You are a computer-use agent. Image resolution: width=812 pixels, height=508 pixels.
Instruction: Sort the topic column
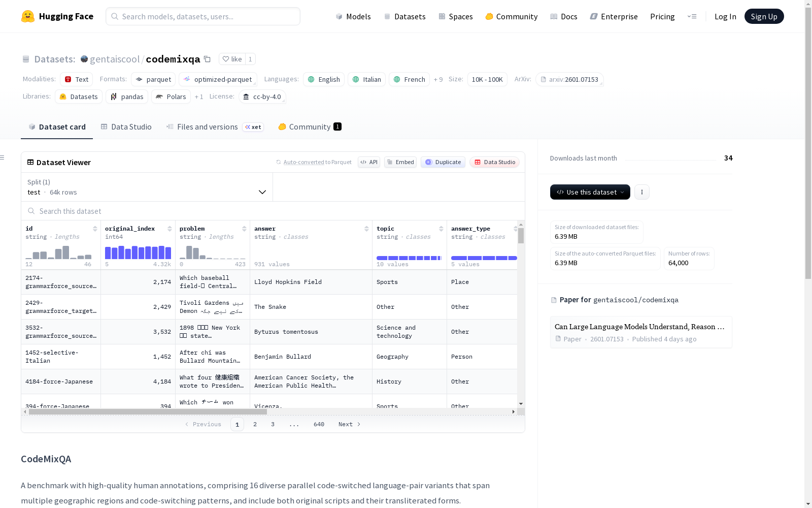(x=441, y=229)
